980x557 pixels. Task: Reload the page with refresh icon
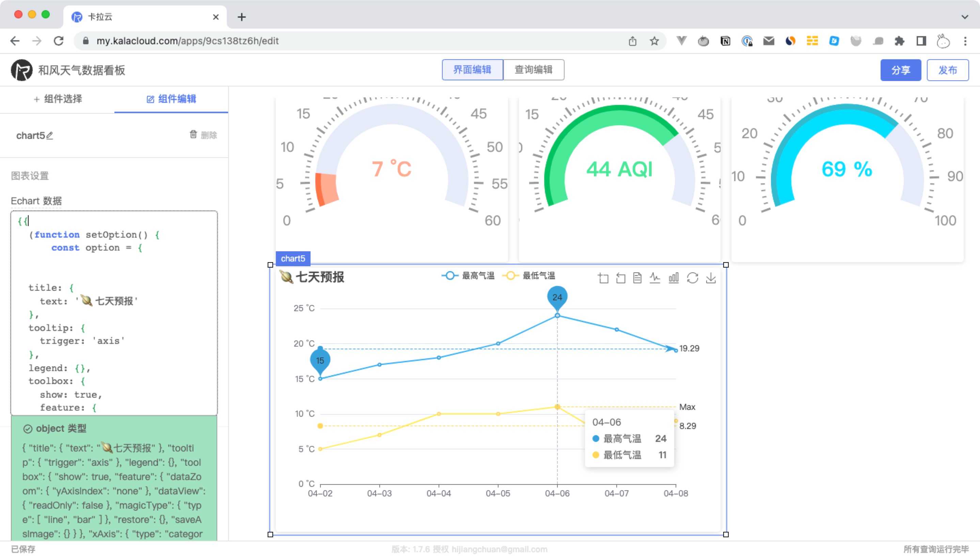click(59, 41)
